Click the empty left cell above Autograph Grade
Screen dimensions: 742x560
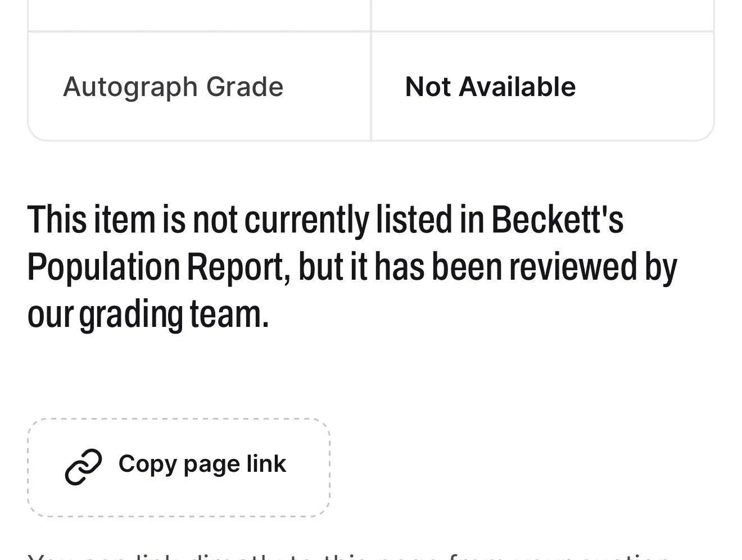[199, 15]
